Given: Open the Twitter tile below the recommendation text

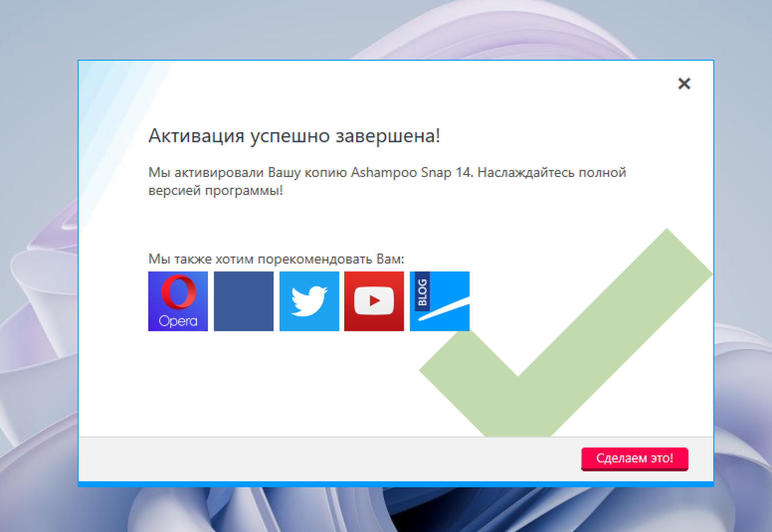Looking at the screenshot, I should (309, 301).
